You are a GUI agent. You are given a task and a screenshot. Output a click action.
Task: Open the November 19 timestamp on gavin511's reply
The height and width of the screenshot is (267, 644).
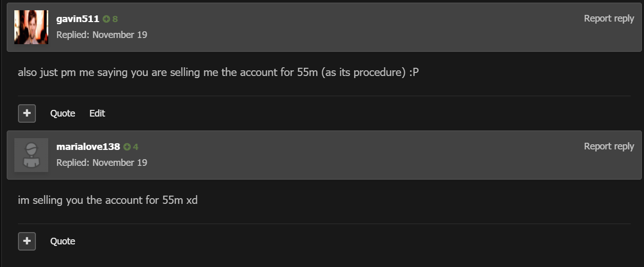click(120, 35)
